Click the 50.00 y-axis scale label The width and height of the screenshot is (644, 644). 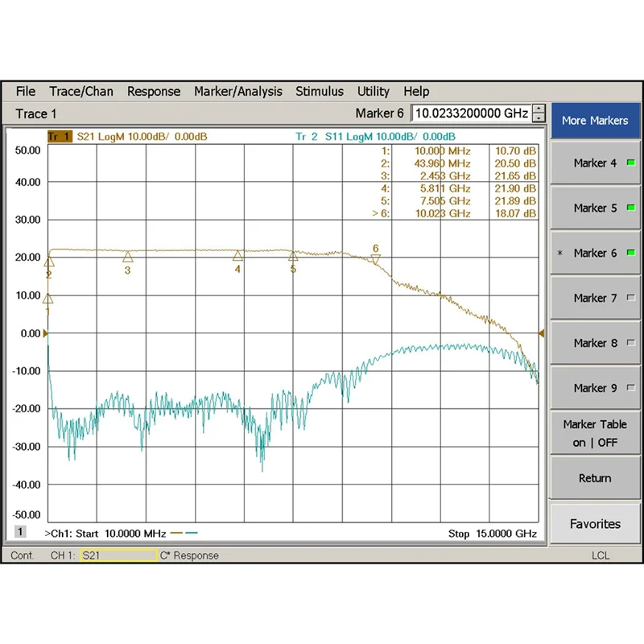[28, 151]
